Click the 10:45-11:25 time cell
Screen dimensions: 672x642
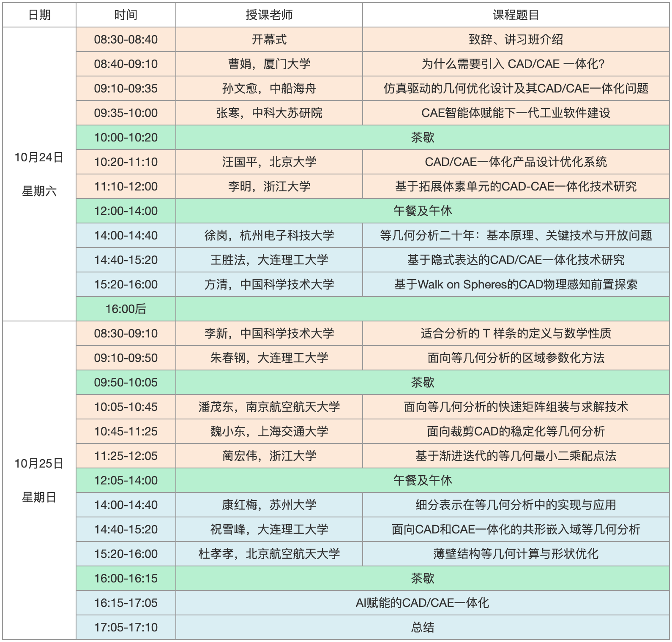[126, 431]
